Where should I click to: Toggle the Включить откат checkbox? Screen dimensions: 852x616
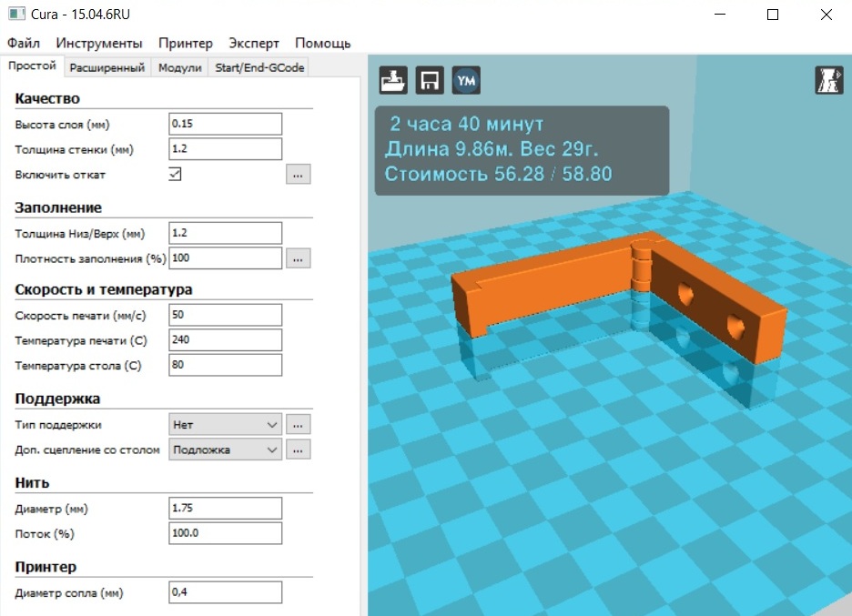(x=176, y=175)
